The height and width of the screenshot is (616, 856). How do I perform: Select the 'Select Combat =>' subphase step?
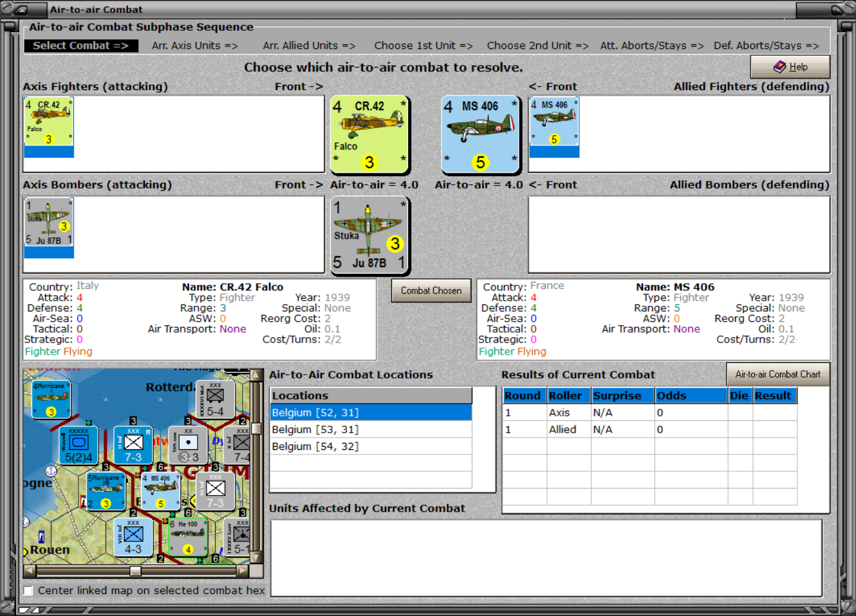point(81,46)
